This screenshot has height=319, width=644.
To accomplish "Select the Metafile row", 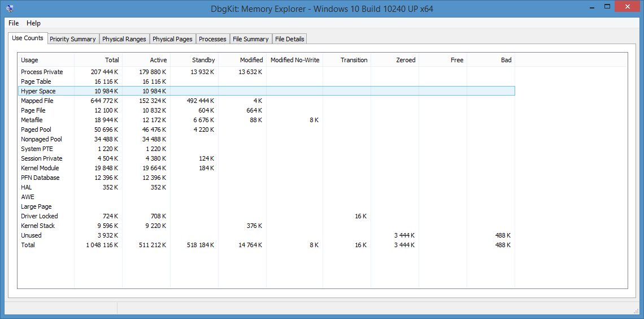I will pos(267,120).
